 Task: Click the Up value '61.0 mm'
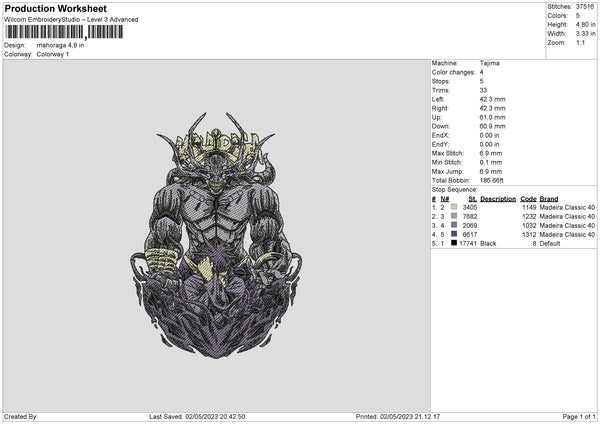[492, 117]
